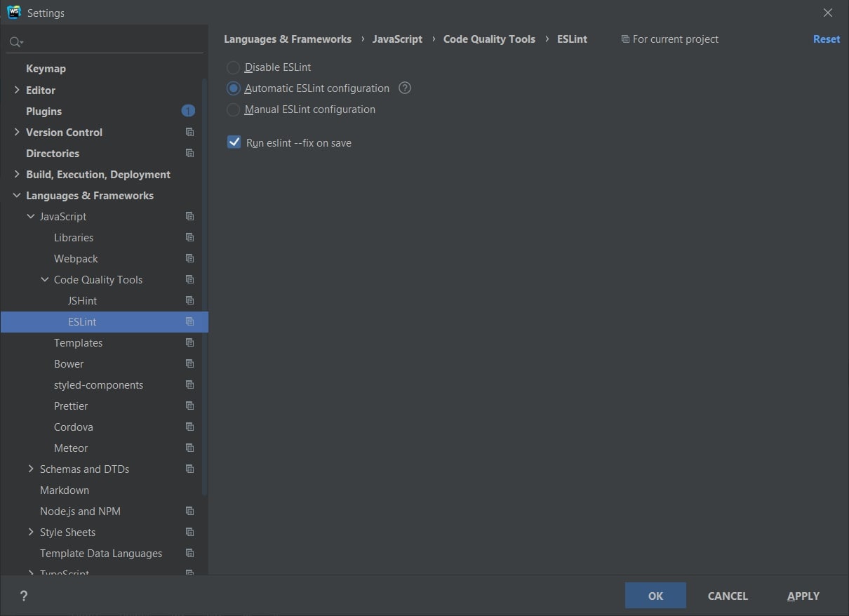Click the project-level icon on styled-components row
Viewport: 849px width, 616px height.
point(189,384)
